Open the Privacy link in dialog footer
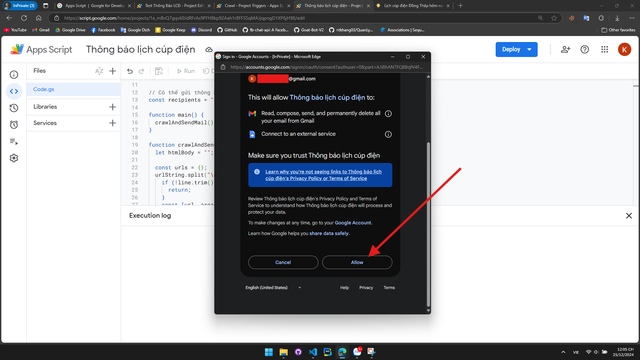 [x=366, y=288]
